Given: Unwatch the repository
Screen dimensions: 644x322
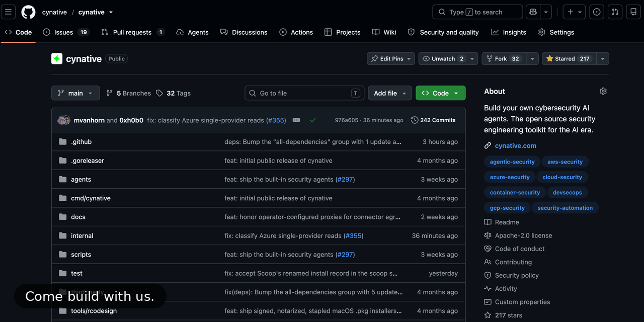Looking at the screenshot, I should click(443, 59).
